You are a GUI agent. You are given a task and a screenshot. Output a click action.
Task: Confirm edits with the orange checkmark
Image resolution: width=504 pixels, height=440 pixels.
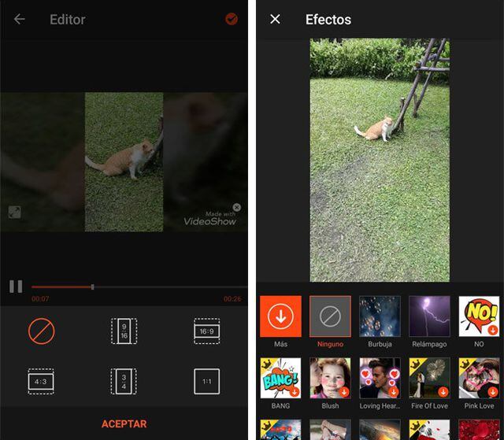coord(232,19)
